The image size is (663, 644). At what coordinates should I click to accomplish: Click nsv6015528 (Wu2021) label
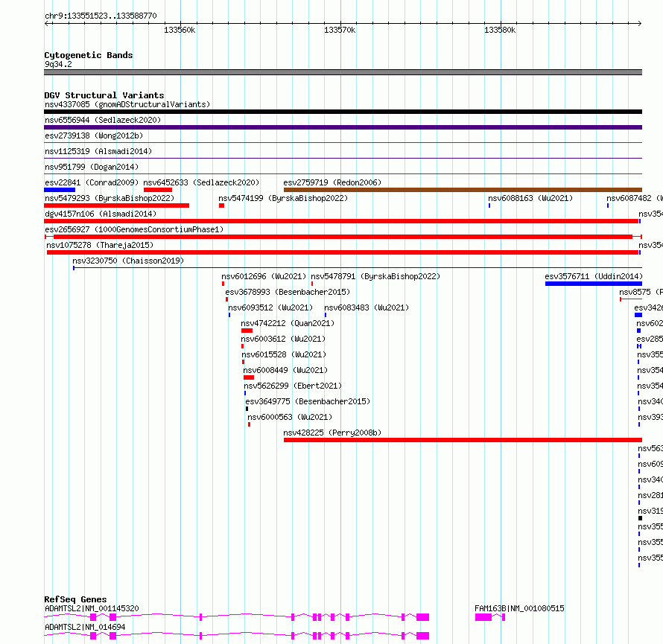(x=284, y=354)
